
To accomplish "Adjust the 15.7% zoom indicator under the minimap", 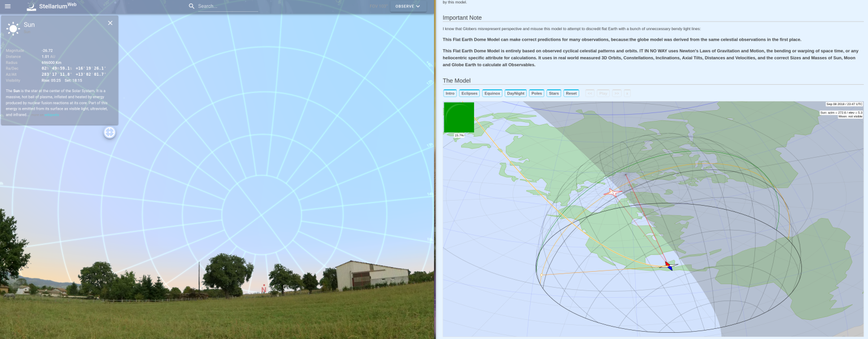I will coord(458,136).
